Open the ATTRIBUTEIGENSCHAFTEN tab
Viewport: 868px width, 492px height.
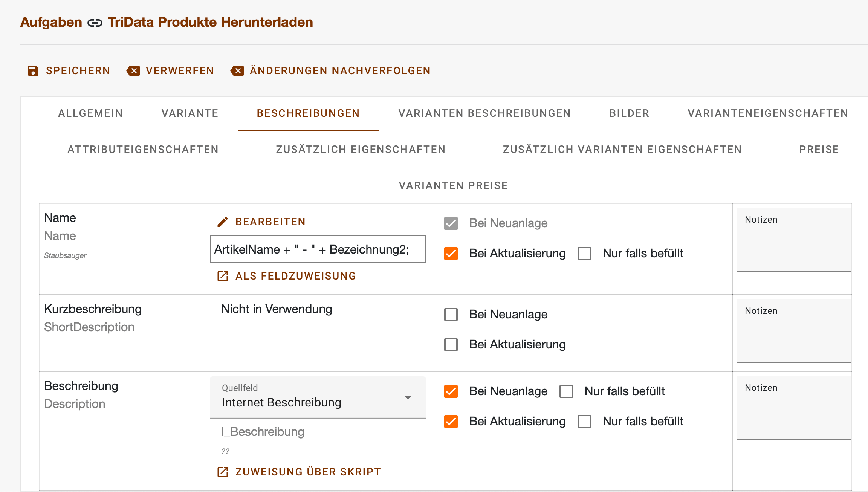click(x=143, y=150)
